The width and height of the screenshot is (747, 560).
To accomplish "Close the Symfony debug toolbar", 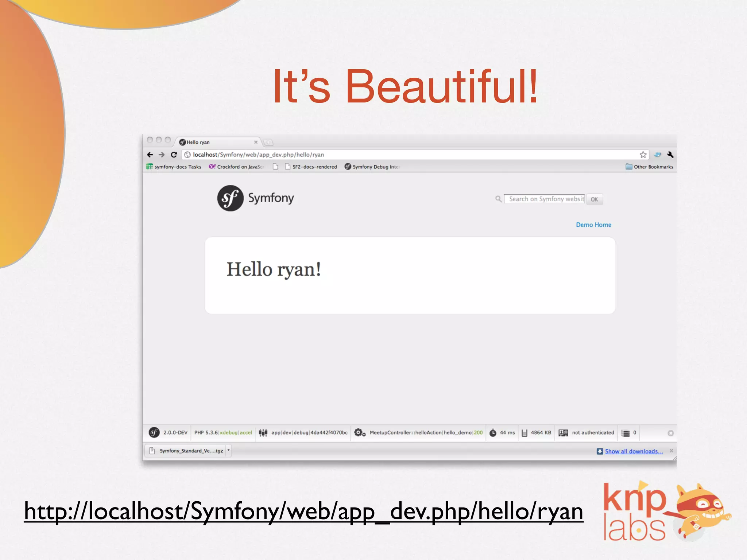I will 670,433.
